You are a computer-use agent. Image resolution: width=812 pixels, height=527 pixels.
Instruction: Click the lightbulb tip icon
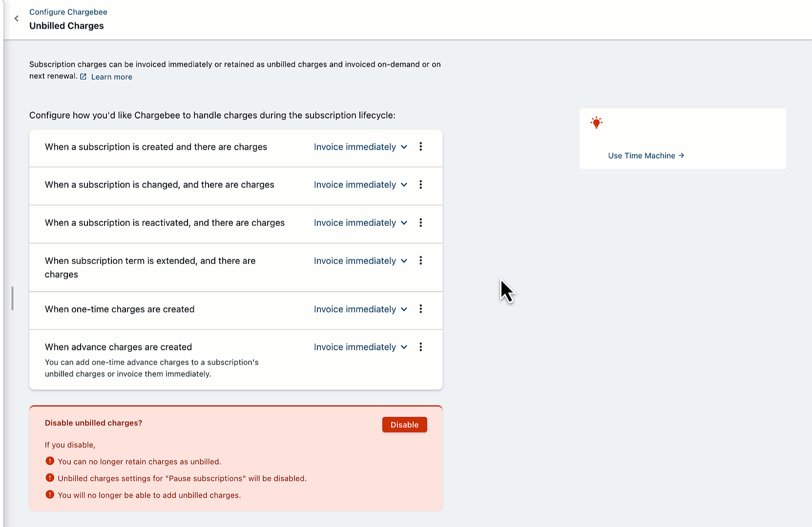596,122
